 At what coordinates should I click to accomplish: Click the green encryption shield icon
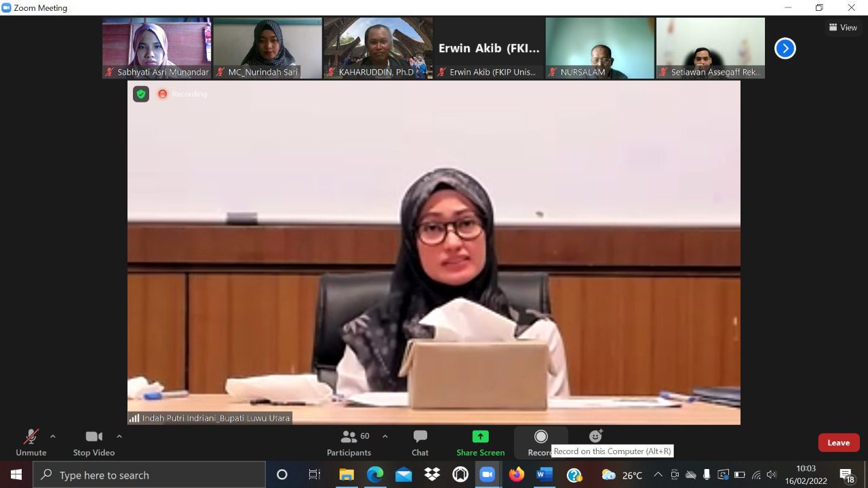[x=141, y=94]
